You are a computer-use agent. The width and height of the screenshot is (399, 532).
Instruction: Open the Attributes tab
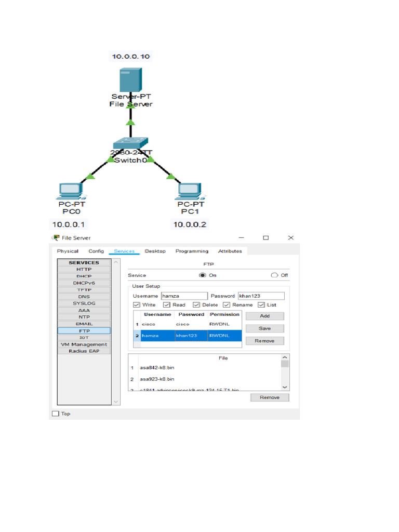[230, 251]
